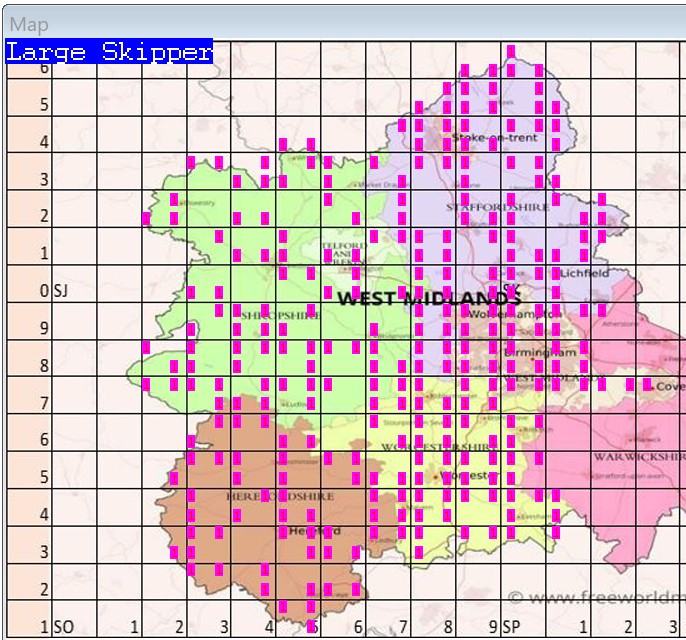Click the "1 SO" grid corner label
Viewport: 686px width, 640px height.
57,627
